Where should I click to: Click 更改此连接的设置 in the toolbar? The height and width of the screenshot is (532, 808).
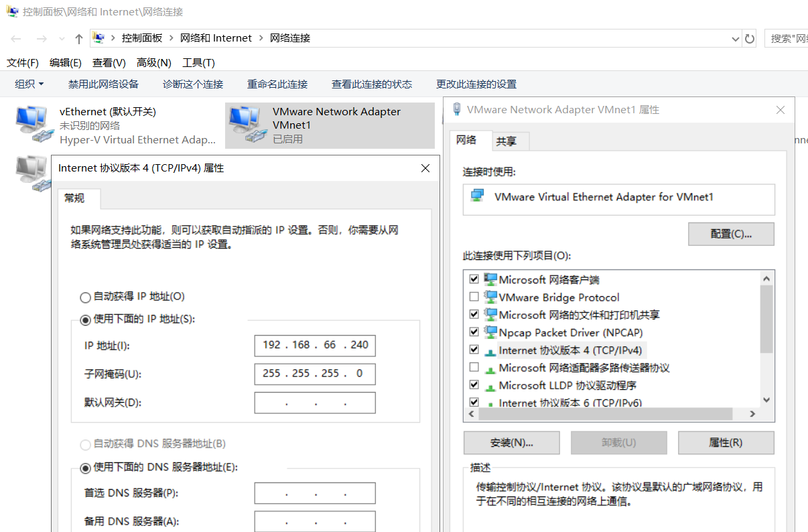coord(476,84)
